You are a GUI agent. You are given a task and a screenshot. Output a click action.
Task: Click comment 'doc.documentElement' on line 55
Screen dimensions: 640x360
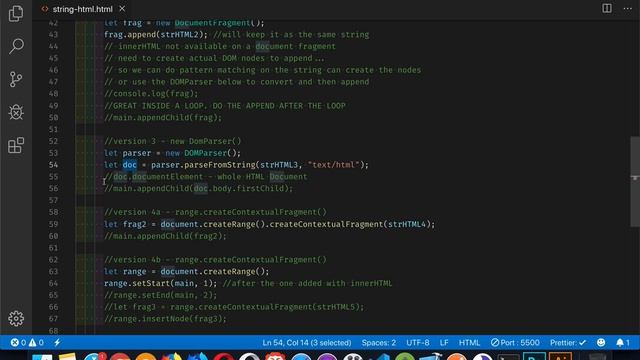pyautogui.click(x=158, y=177)
